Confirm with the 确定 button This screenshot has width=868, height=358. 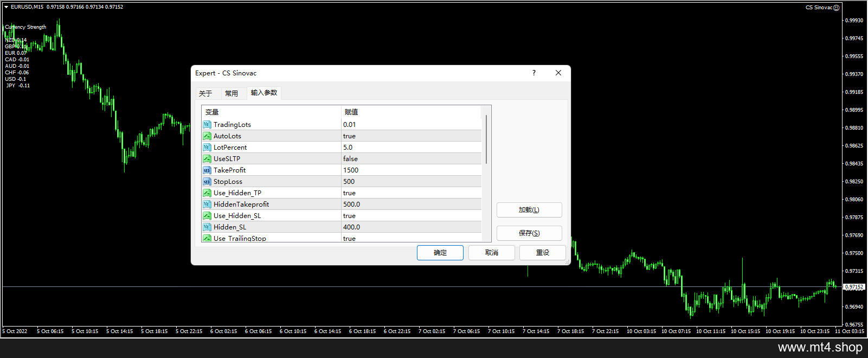(440, 253)
